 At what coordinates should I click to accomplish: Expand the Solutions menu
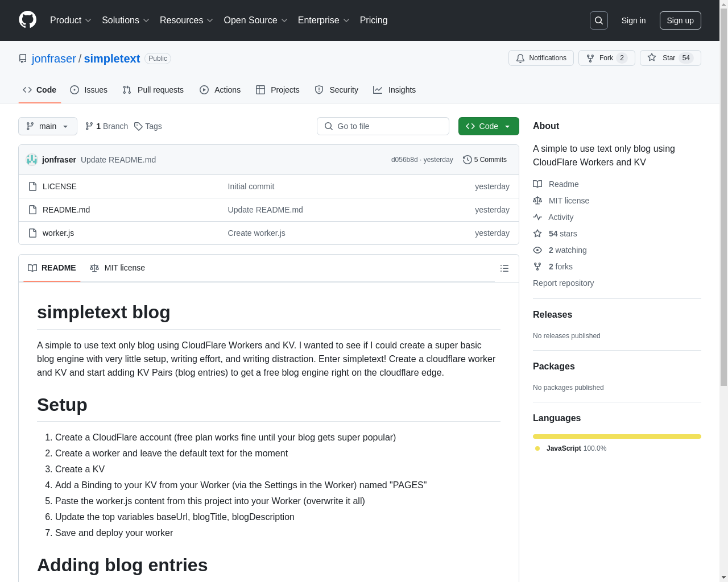[x=125, y=20]
